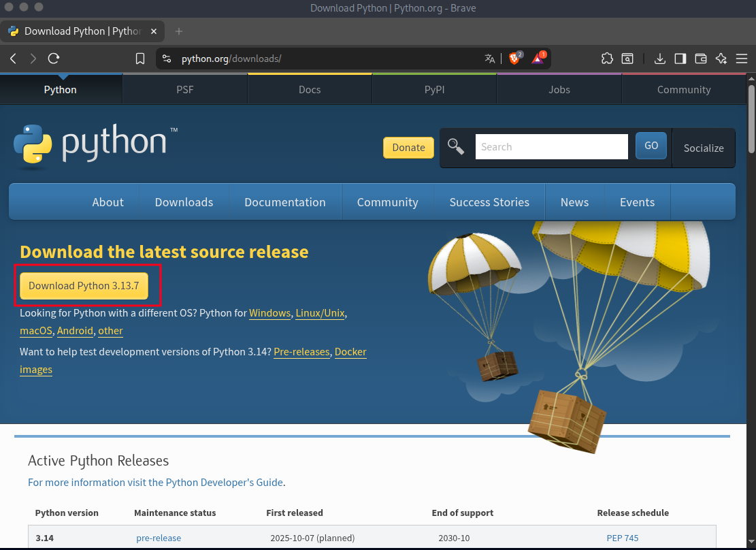Viewport: 756px width, 550px height.
Task: Open the Downloads navigation menu
Action: click(x=184, y=202)
